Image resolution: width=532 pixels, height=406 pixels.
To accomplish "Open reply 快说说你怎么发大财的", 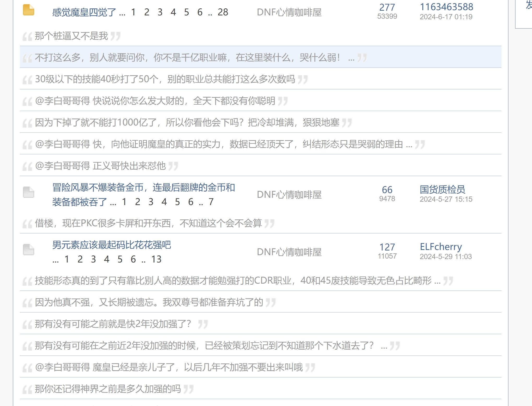I will pyautogui.click(x=155, y=101).
